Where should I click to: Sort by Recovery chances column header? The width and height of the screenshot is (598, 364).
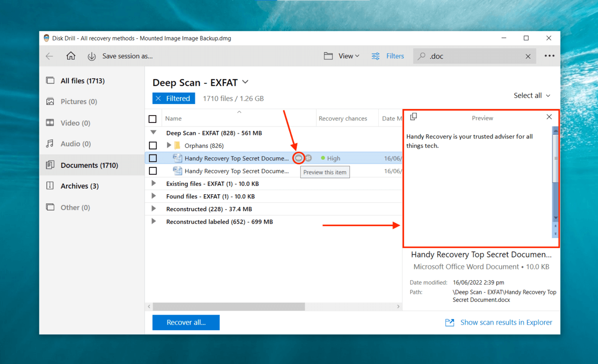(343, 119)
